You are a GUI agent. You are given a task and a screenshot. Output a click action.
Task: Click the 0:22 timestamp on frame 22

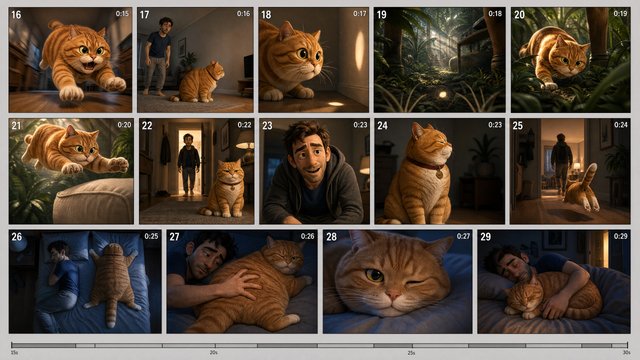[x=244, y=124]
